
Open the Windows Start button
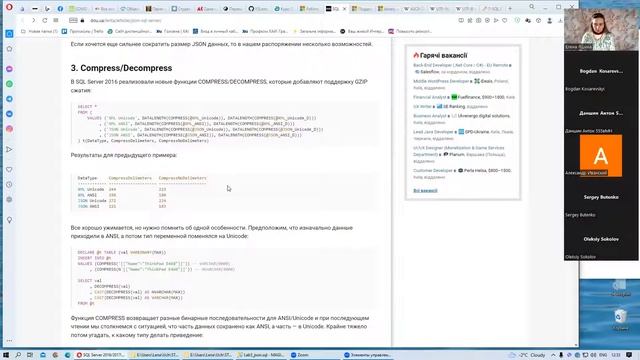pyautogui.click(x=6, y=355)
